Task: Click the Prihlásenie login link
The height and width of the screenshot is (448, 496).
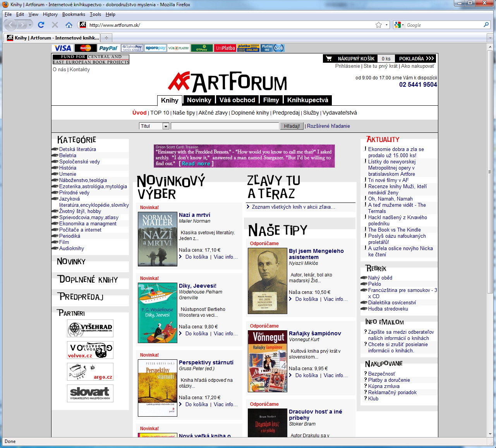Action: [x=348, y=66]
